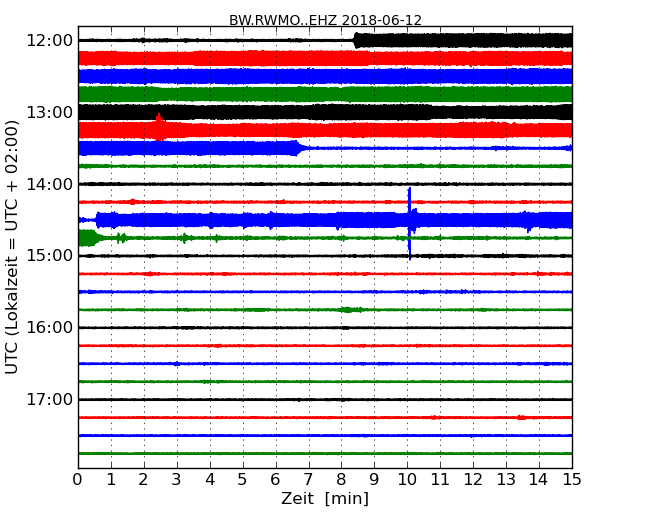Screen dimensions: 650x520
Task: Click the UTC Lokalzeit y-axis label
Action: coord(12,247)
